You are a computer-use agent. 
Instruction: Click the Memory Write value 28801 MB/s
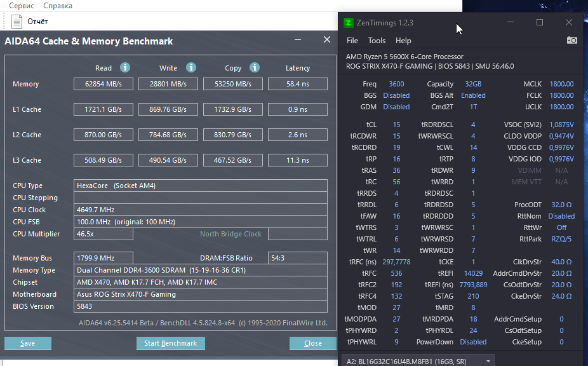[168, 84]
